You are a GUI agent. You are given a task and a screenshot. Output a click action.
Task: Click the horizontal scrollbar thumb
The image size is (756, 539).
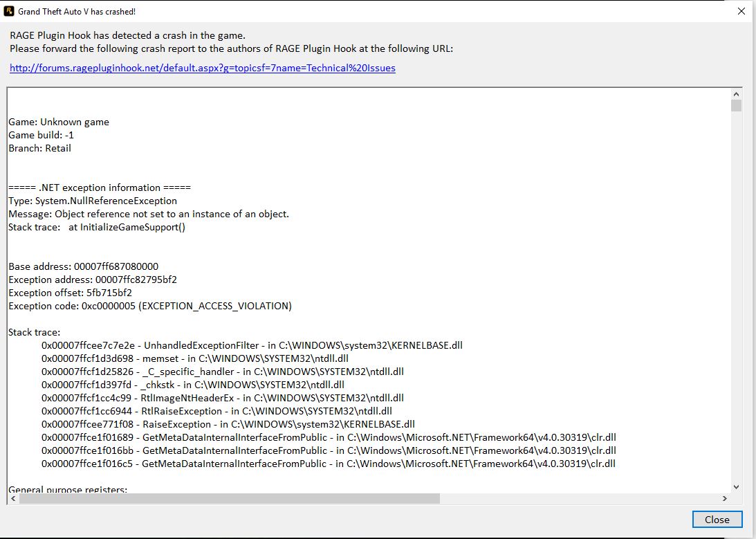[230, 498]
